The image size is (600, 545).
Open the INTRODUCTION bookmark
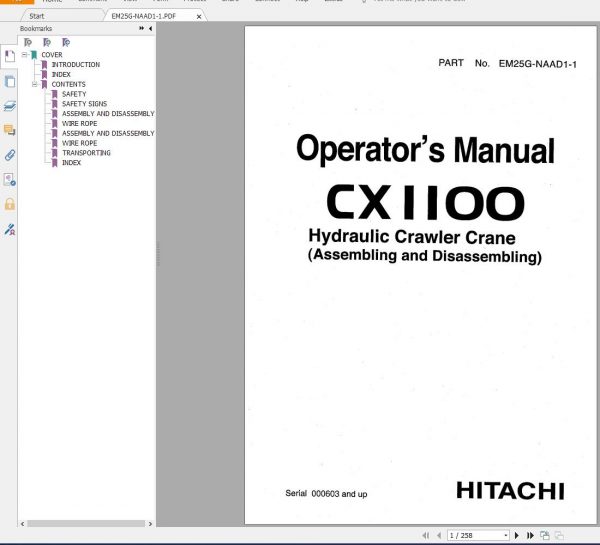click(x=76, y=65)
